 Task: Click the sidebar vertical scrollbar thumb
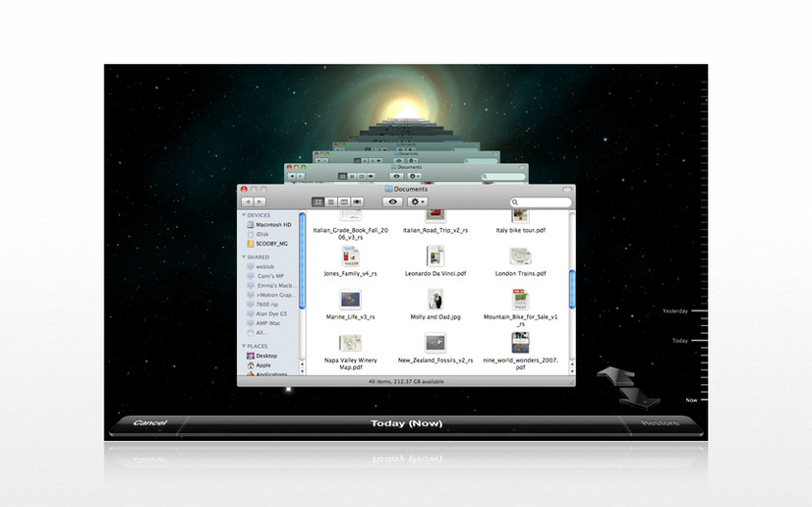[x=303, y=261]
